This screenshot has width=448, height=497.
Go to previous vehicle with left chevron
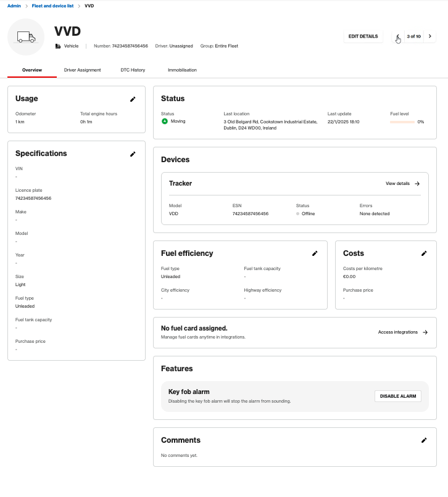[x=398, y=36]
